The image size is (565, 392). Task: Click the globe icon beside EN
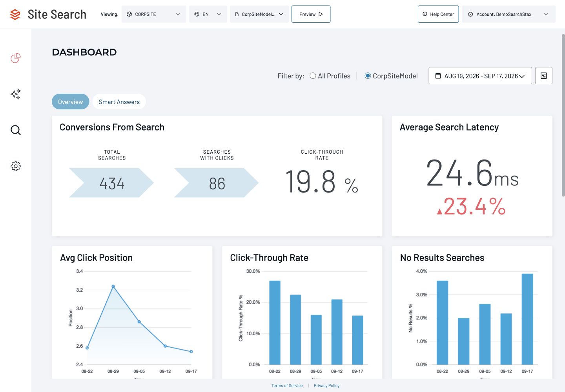(x=197, y=14)
